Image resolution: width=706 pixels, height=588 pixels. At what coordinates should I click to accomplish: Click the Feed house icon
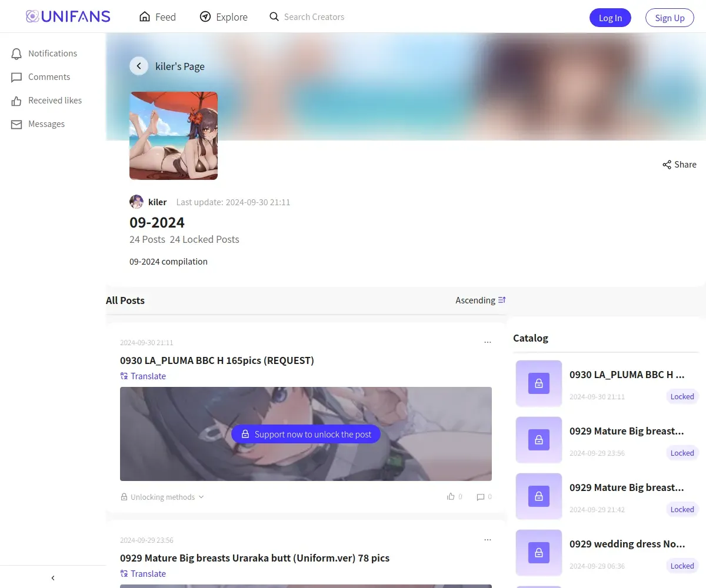click(x=145, y=16)
